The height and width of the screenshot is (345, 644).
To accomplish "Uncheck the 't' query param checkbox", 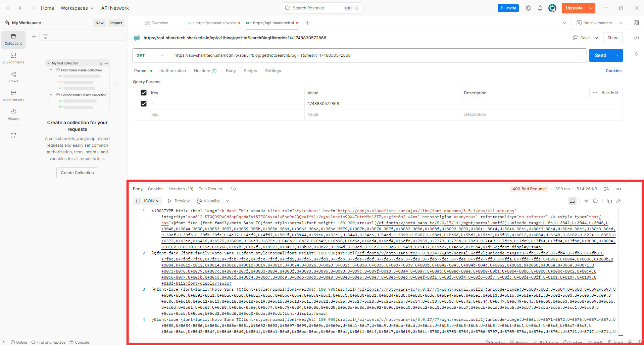I will point(144,104).
